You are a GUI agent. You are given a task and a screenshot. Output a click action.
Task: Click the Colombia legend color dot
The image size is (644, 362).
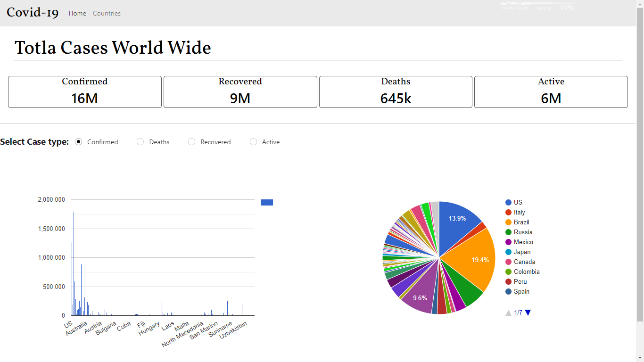click(508, 271)
